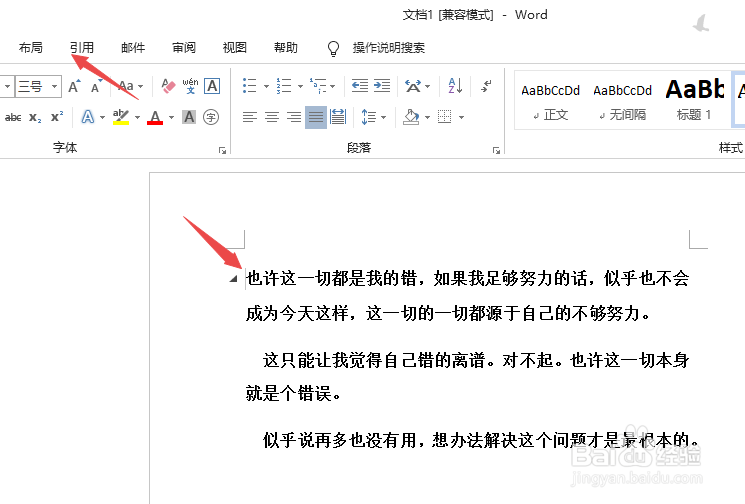Align text right
The image size is (745, 504).
(294, 117)
